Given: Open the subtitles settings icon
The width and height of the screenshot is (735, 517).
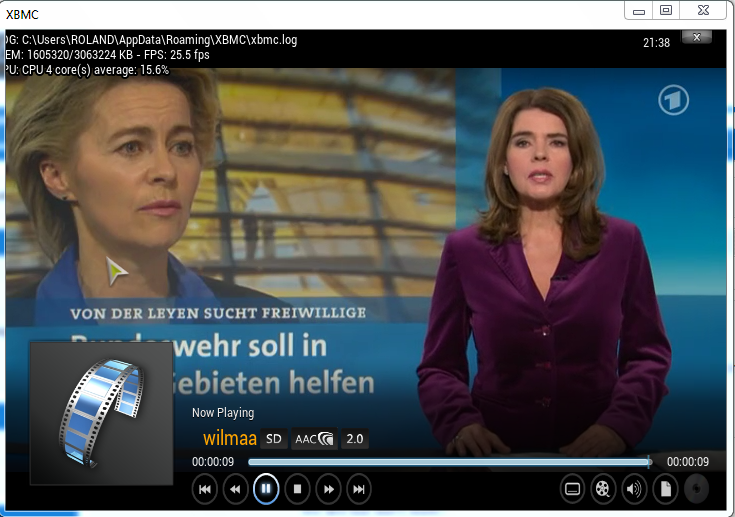Looking at the screenshot, I should pos(572,489).
